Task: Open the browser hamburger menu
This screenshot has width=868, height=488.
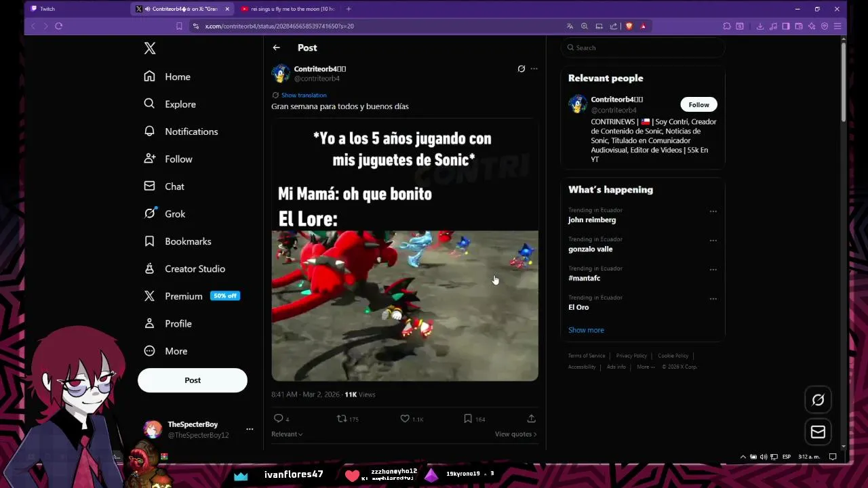Action: coord(837,26)
